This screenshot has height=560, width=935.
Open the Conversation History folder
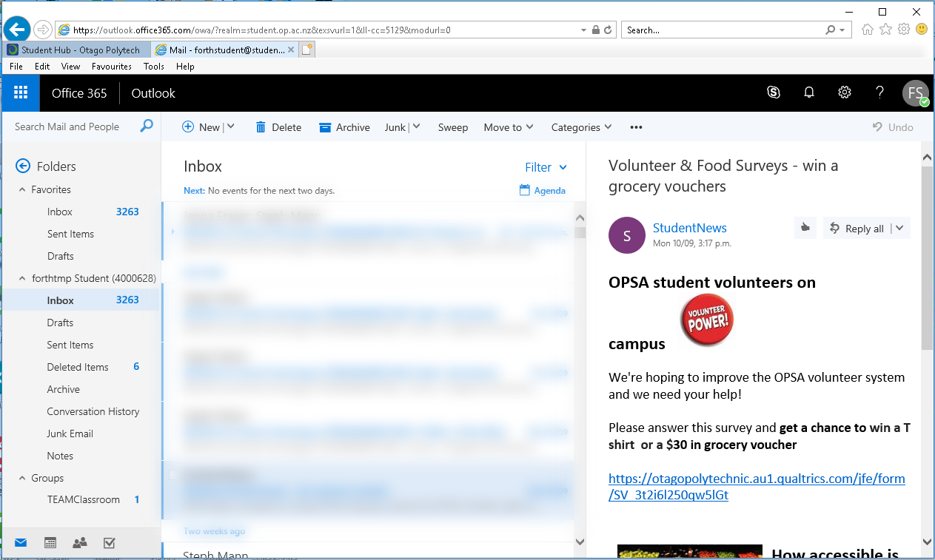tap(93, 411)
